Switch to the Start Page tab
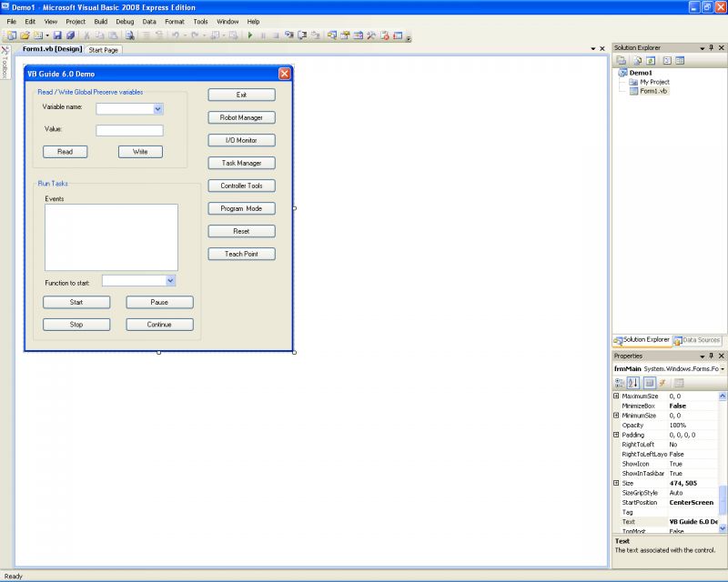 pos(104,50)
